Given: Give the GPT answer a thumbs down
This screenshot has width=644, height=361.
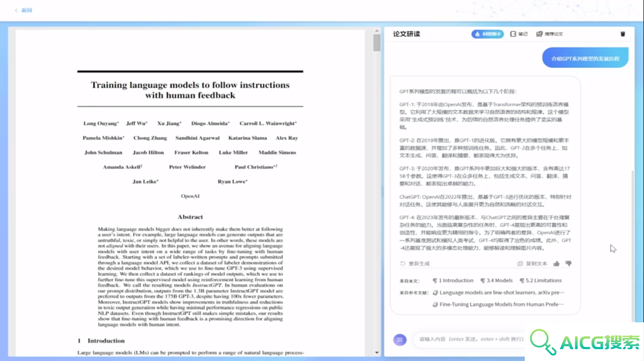Looking at the screenshot, I should click(x=568, y=263).
